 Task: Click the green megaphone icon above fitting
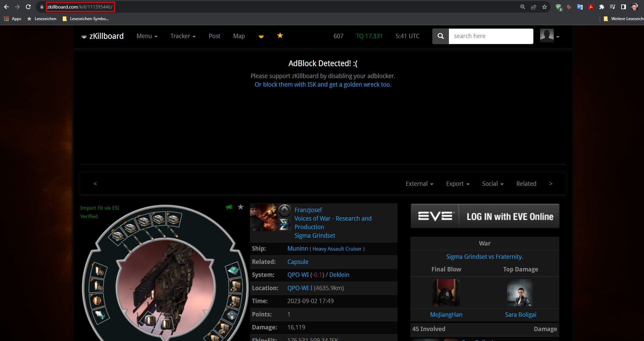click(229, 207)
